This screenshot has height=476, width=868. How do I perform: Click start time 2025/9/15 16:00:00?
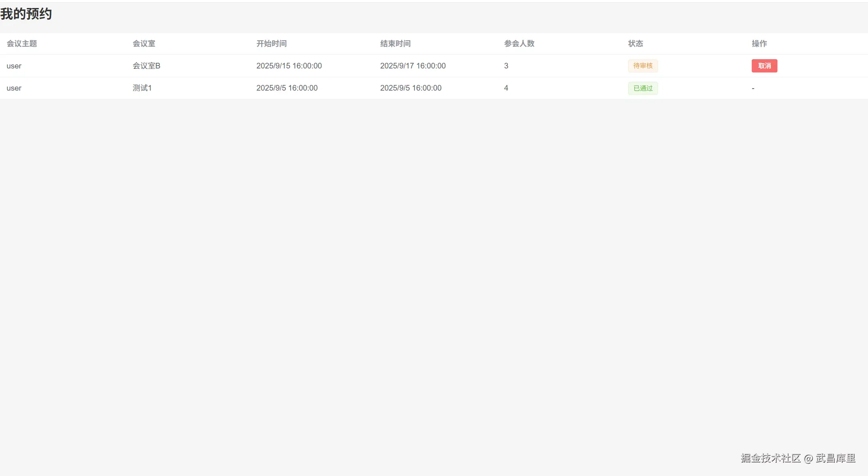pos(289,66)
